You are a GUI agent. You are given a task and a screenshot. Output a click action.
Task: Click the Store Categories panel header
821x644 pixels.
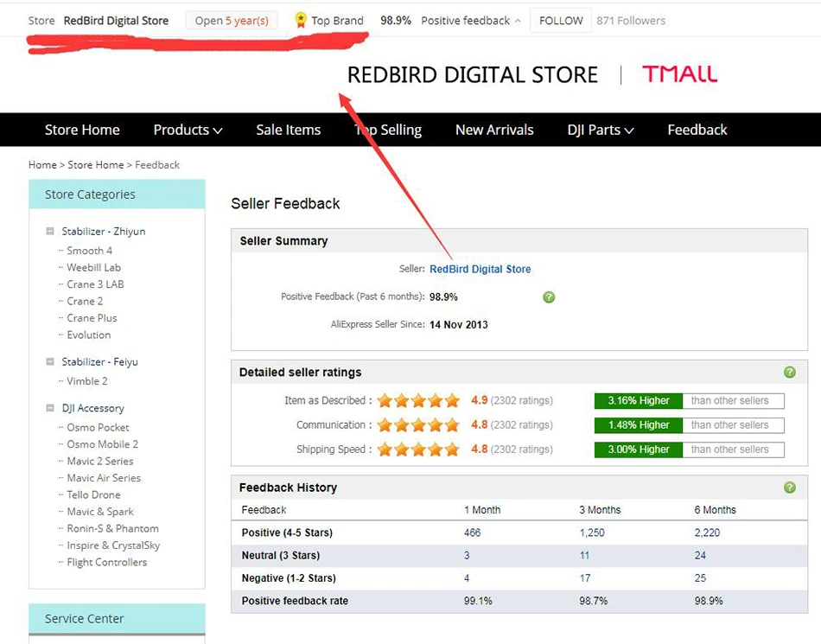[x=117, y=194]
